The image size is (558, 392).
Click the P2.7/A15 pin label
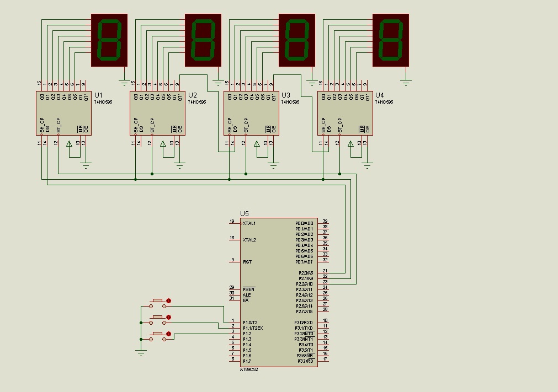pos(305,312)
